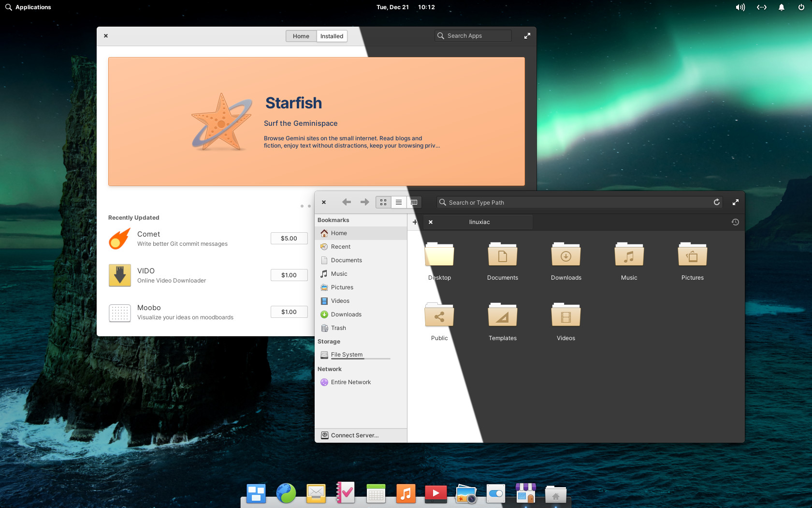Click the Search or Type Path field
Viewport: 812px width, 508px height.
(580, 202)
